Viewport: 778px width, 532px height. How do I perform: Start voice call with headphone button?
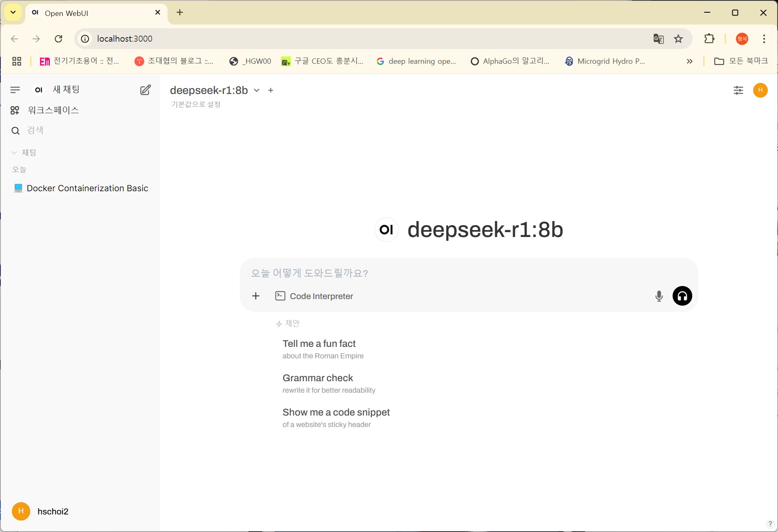point(682,296)
